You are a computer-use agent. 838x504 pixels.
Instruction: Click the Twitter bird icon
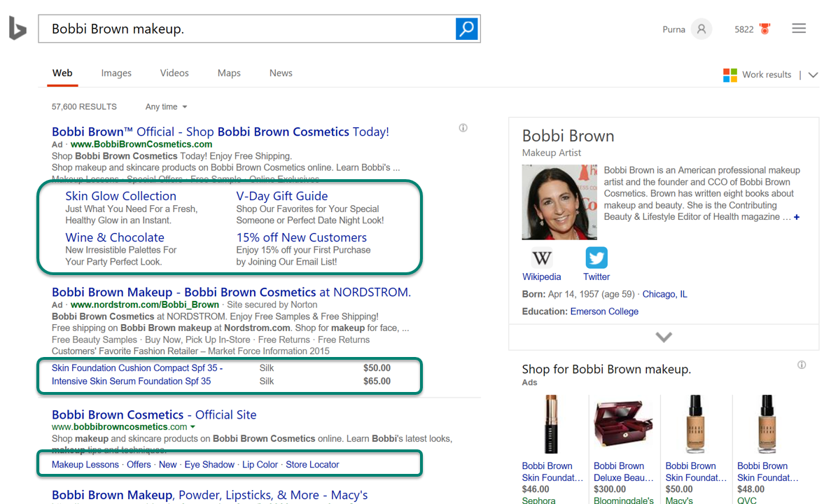(x=596, y=258)
